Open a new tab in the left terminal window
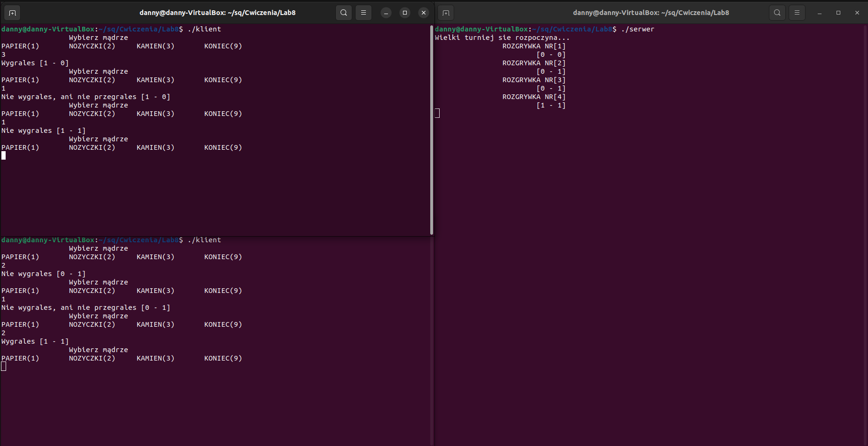This screenshot has height=446, width=868. click(13, 13)
